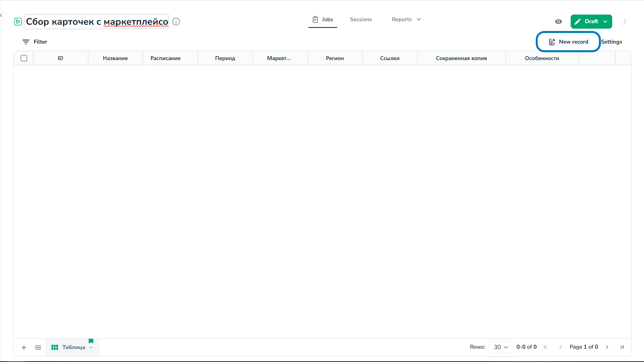Tick the select-all checkbox in table header
This screenshot has width=644, height=362.
[x=24, y=58]
